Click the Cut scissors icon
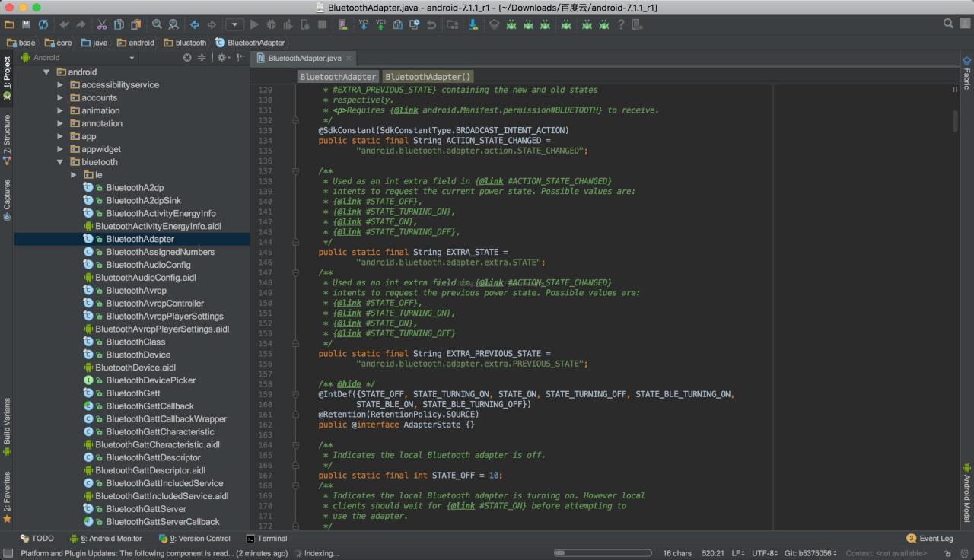 coord(101,24)
